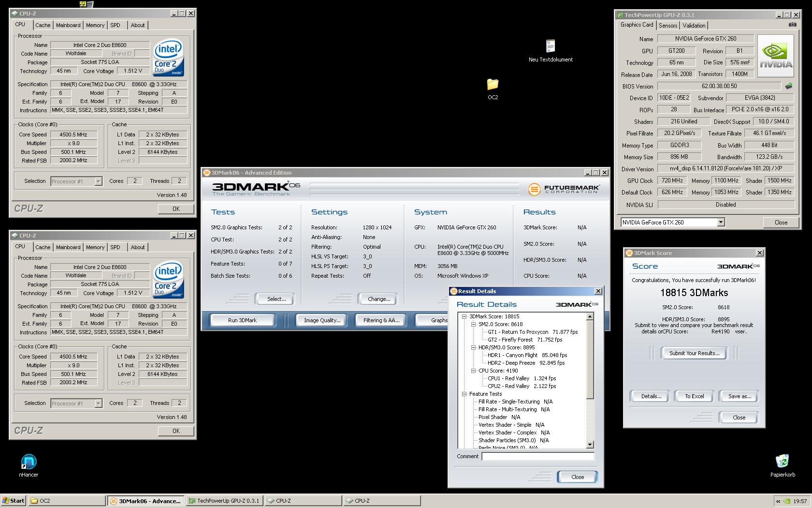Viewport: 812px width, 508px height.
Task: Open Filtering & AA... in 3DMark06
Action: 381,320
